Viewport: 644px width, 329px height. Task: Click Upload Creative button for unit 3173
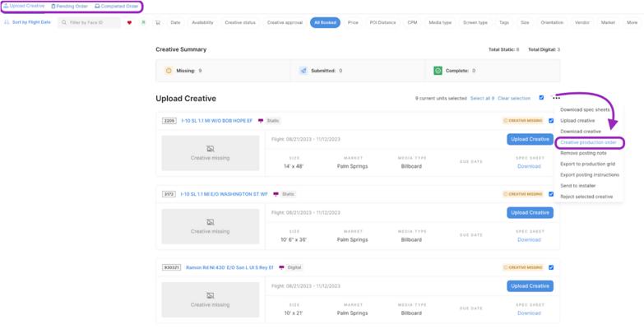530,213
